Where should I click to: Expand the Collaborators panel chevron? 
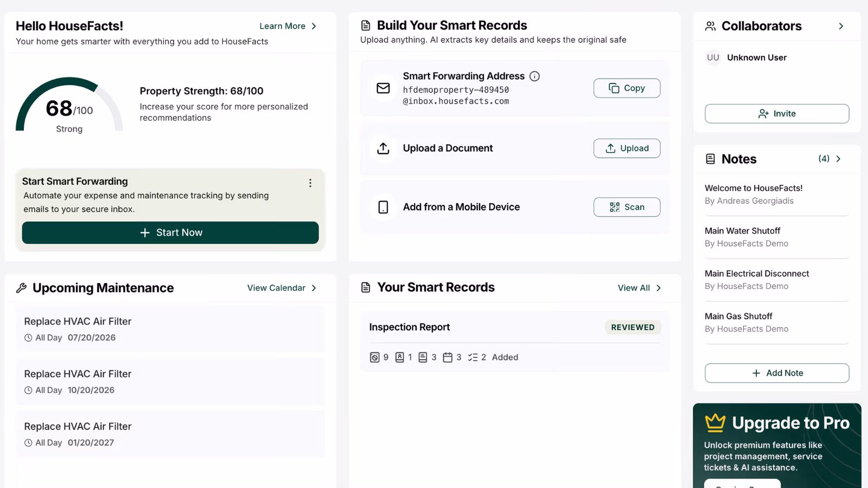tap(841, 26)
